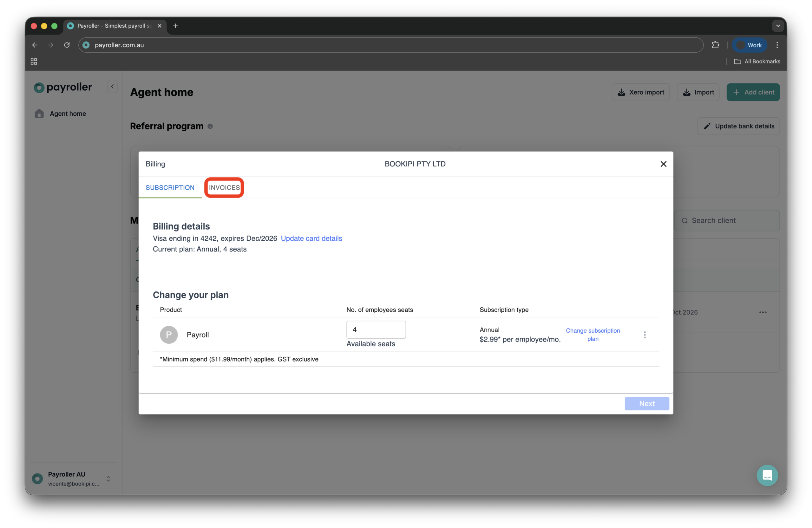Click Change subscription plan
812x528 pixels.
tap(593, 335)
